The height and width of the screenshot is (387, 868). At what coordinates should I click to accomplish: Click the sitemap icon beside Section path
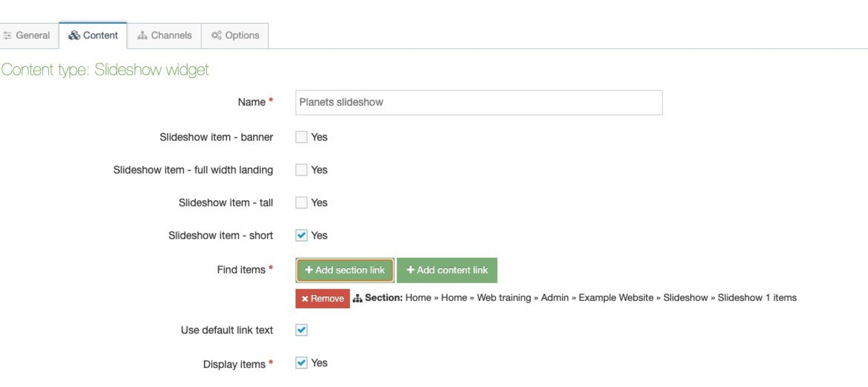(357, 298)
